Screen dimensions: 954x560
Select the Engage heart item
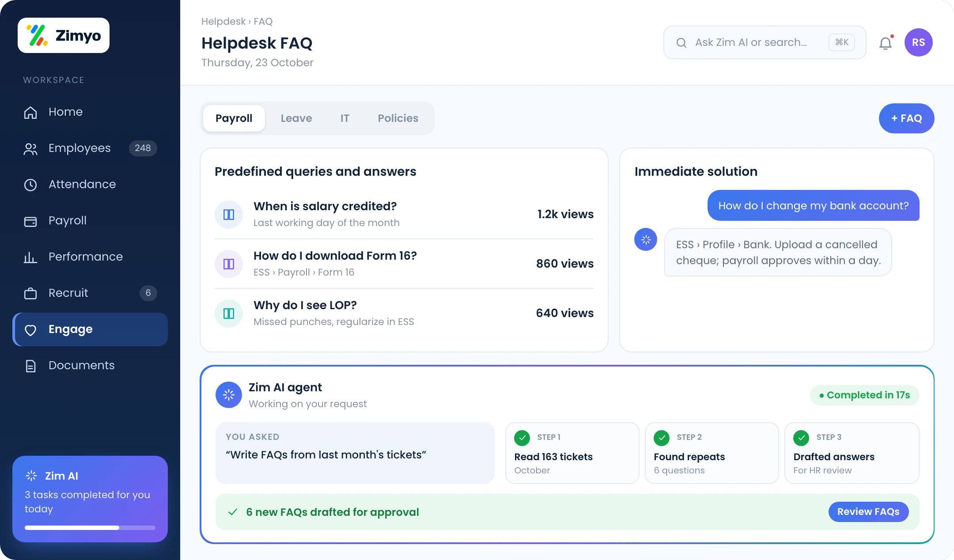tap(90, 329)
